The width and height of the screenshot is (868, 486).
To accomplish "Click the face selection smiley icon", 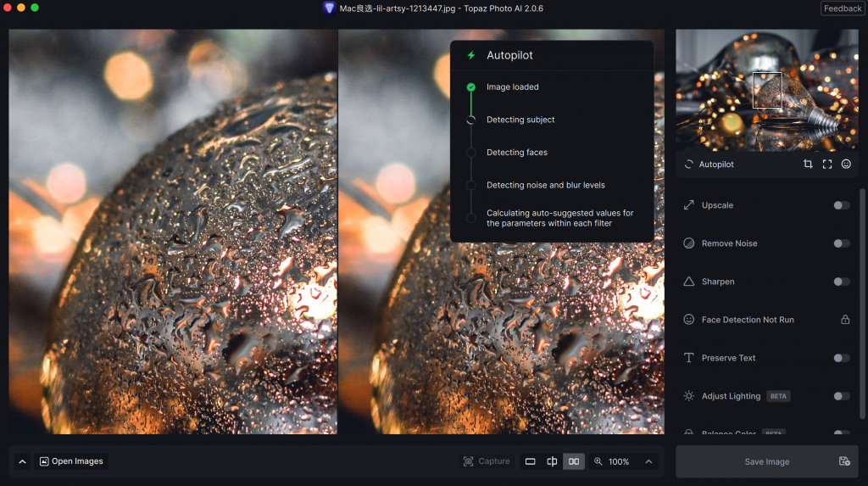I will (x=846, y=164).
